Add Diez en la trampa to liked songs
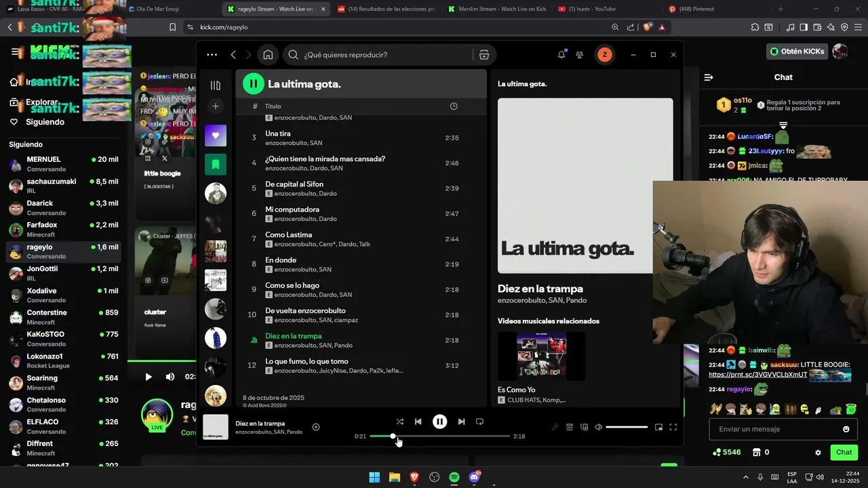The height and width of the screenshot is (488, 868). point(316,427)
